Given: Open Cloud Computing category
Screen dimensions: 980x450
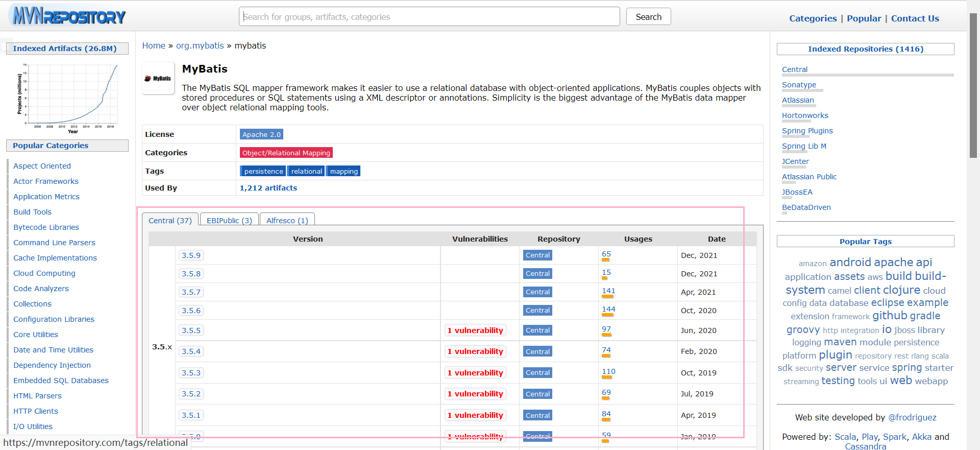Looking at the screenshot, I should 44,273.
